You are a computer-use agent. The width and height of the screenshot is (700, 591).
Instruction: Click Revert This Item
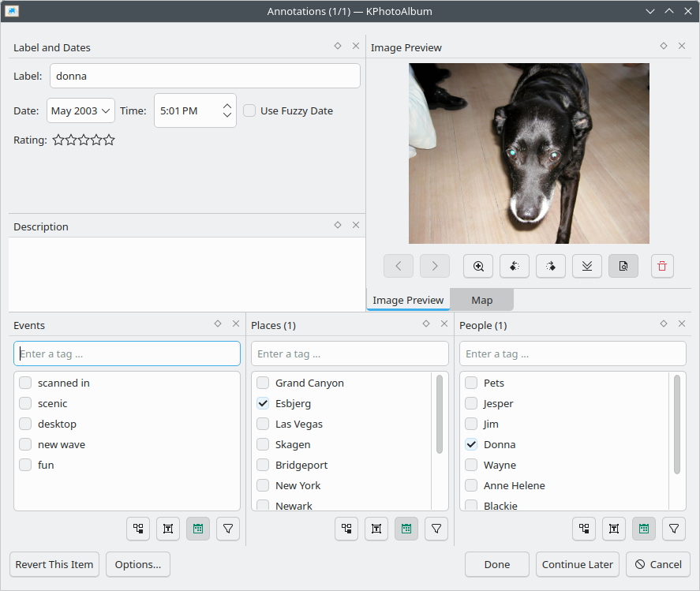pyautogui.click(x=54, y=565)
